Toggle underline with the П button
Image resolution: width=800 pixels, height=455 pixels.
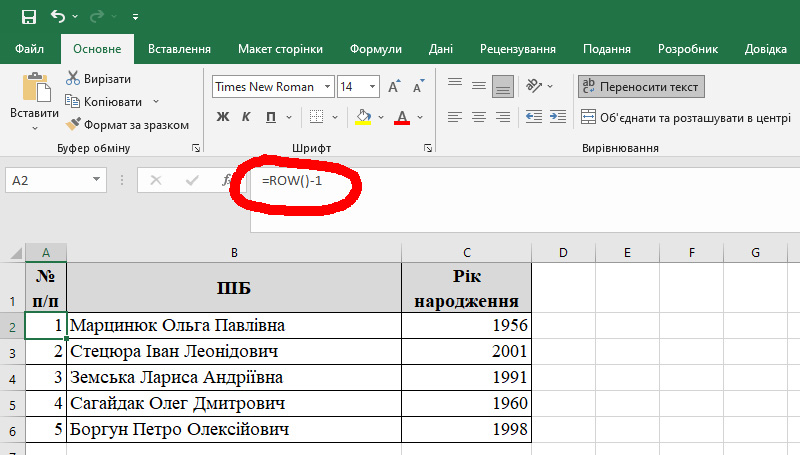click(x=271, y=117)
